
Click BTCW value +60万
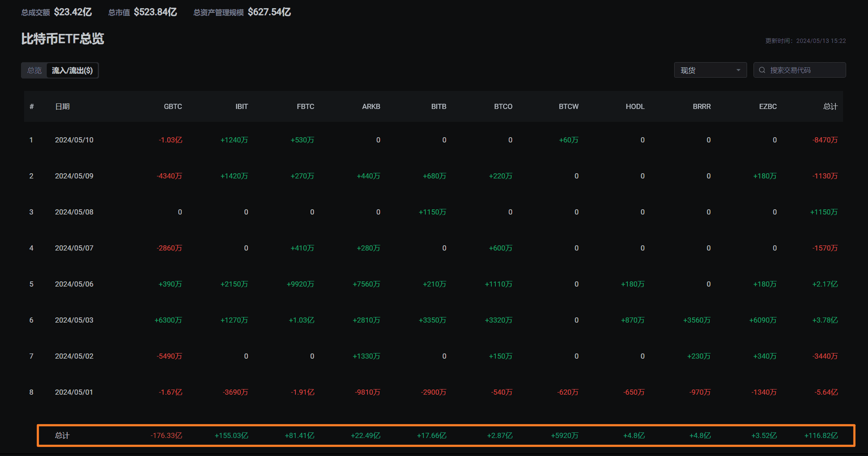click(569, 140)
